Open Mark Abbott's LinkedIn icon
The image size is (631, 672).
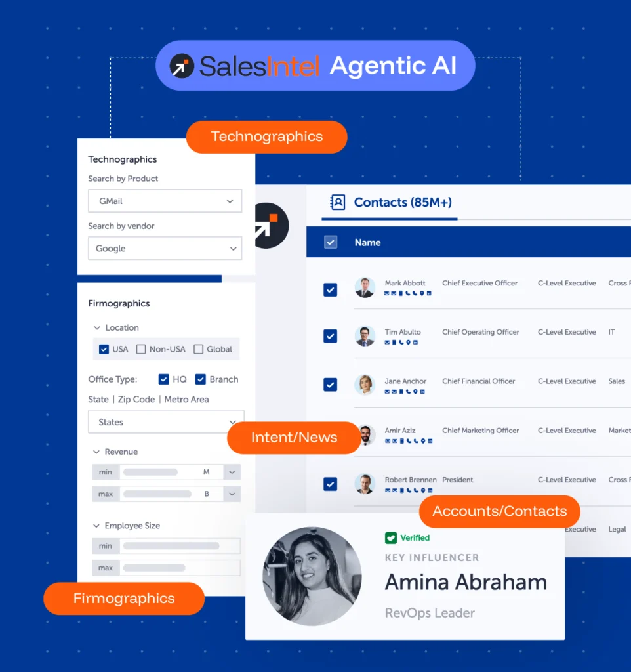point(429,293)
